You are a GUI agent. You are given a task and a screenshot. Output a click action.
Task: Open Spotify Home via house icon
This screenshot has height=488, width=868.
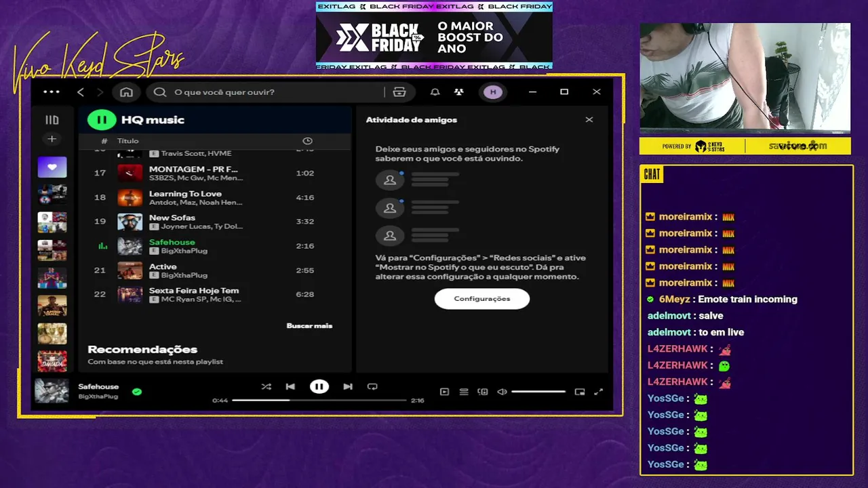tap(126, 92)
